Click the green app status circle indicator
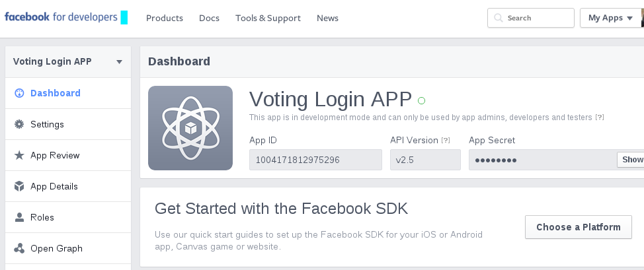The image size is (644, 270). [x=421, y=100]
